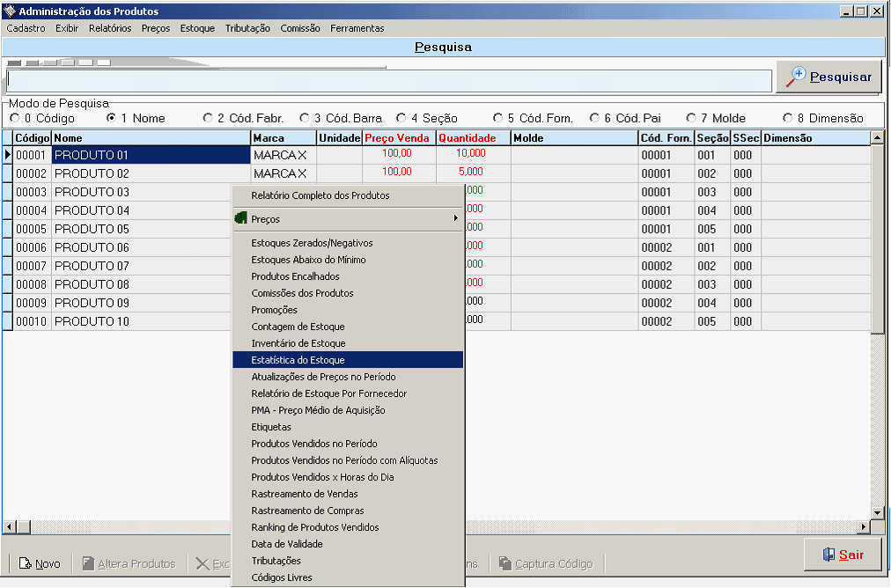The width and height of the screenshot is (891, 588).
Task: Click the green Preços icon in menu
Action: coord(239,218)
